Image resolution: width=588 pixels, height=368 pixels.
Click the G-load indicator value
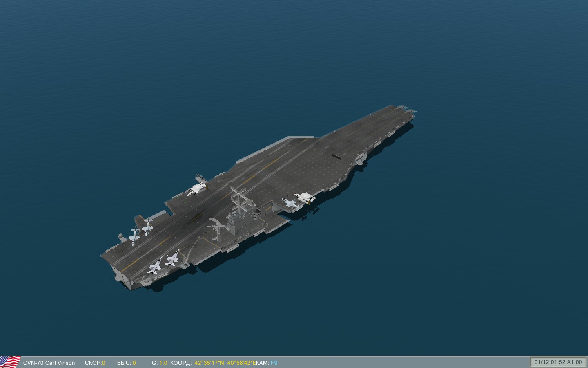tap(163, 363)
